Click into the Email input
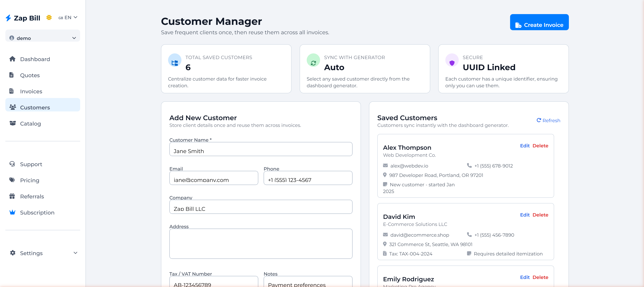644x287 pixels. [x=214, y=178]
